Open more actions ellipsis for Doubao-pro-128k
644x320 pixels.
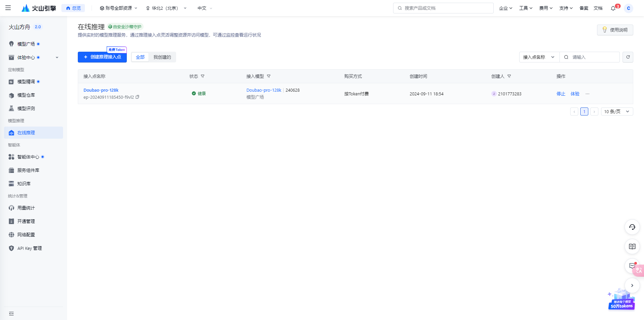[x=587, y=94]
